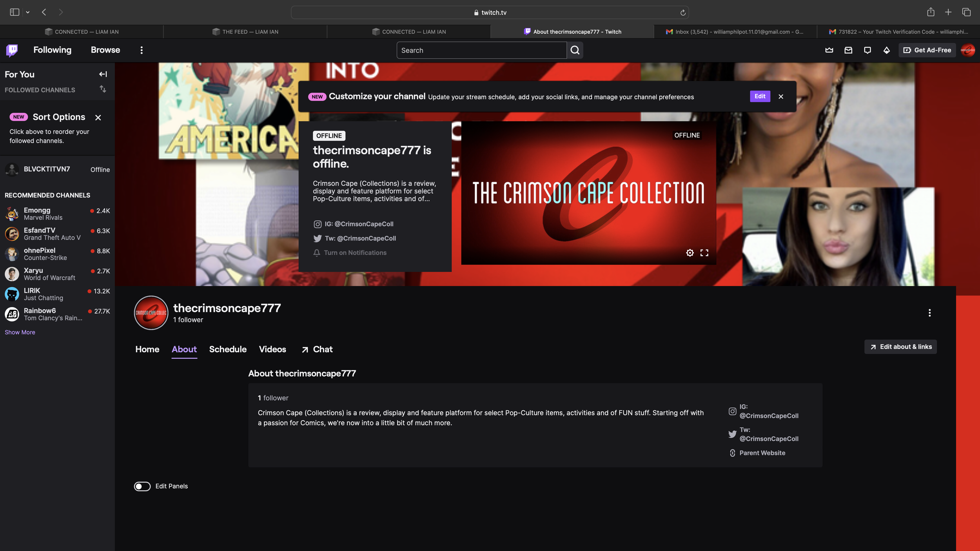This screenshot has height=551, width=980.
Task: Open channel options three-dot menu
Action: tap(929, 313)
